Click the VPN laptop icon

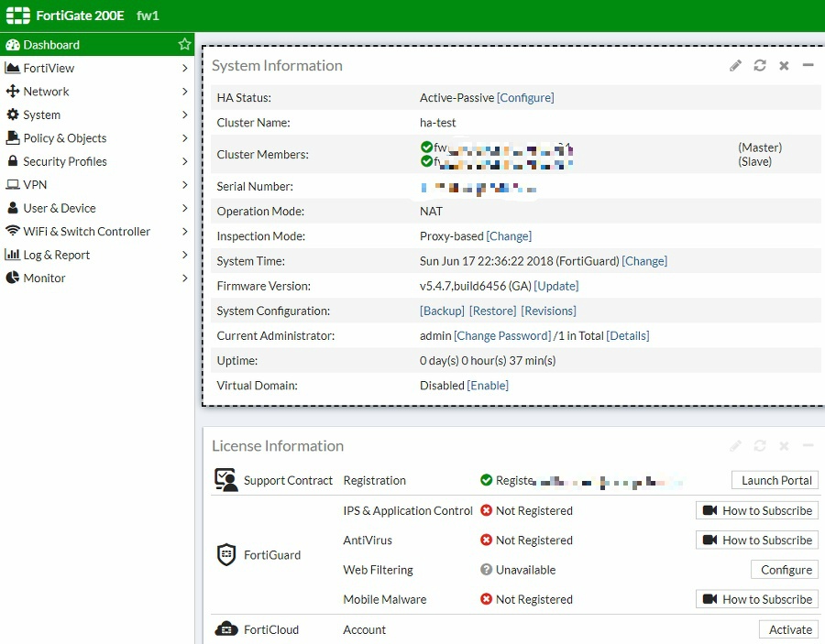coord(13,184)
